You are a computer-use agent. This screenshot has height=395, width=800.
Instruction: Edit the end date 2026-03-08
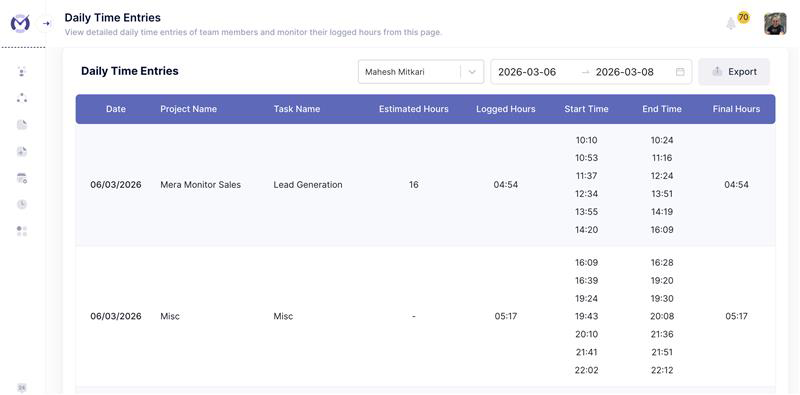click(624, 72)
